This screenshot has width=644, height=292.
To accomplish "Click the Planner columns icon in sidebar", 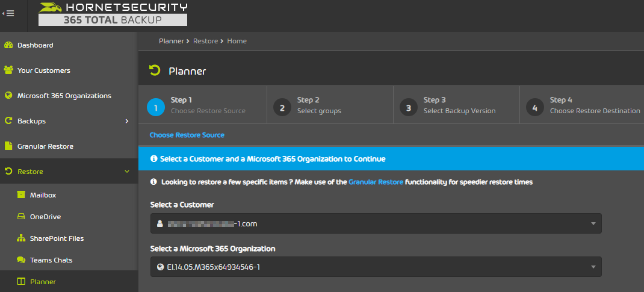I will coord(21,282).
